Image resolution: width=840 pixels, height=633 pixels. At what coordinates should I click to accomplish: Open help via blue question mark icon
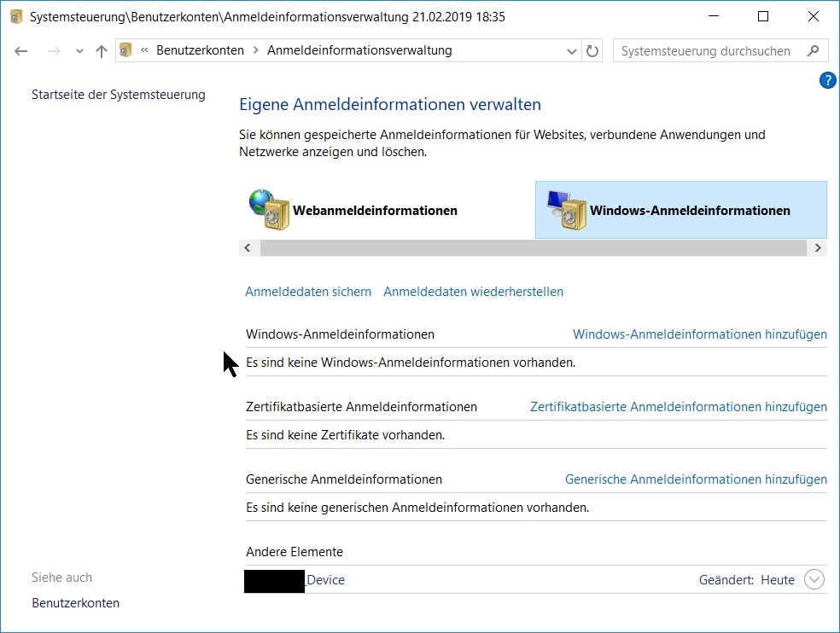click(827, 80)
